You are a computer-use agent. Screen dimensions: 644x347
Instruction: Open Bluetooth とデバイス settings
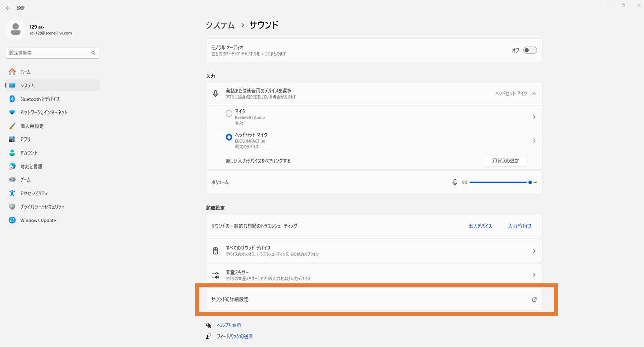click(53, 99)
